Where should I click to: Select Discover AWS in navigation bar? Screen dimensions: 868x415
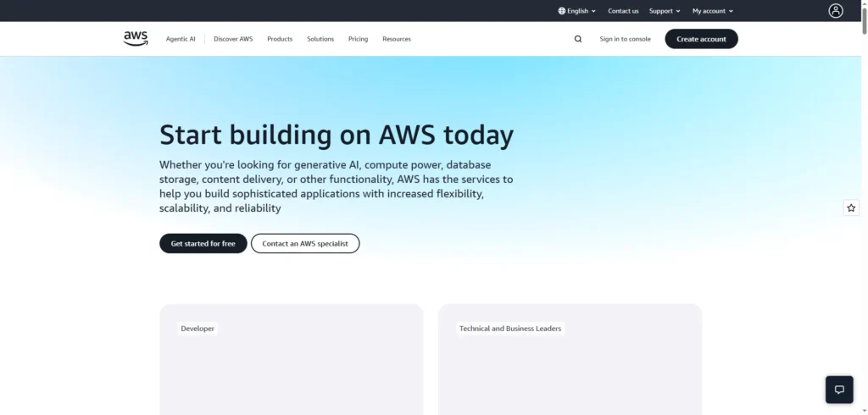[233, 39]
